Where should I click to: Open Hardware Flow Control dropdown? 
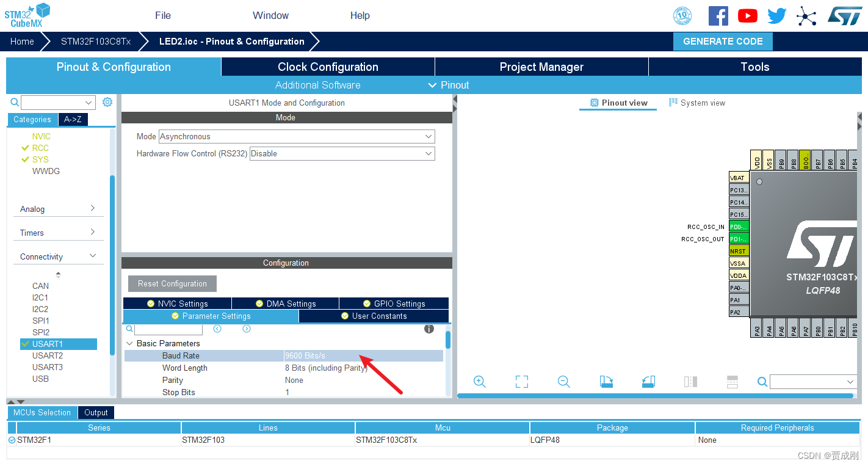(x=342, y=154)
